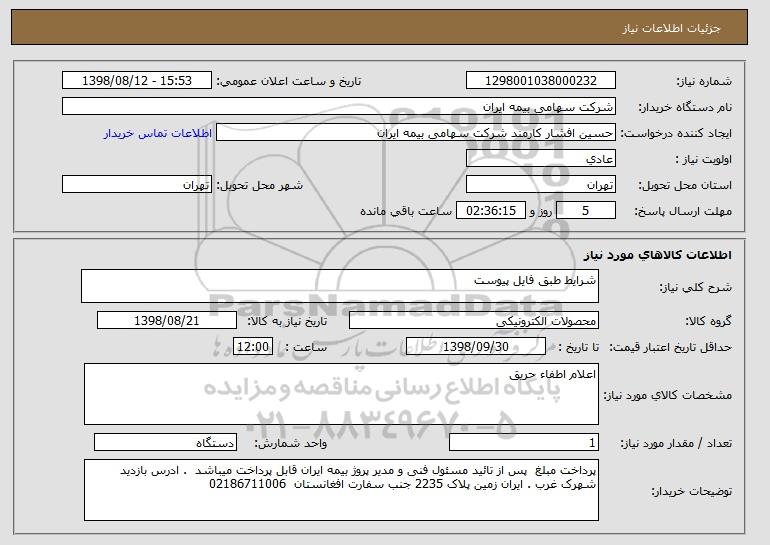Click the price validity date field 1398/09/30
The width and height of the screenshot is (770, 545).
(x=476, y=347)
